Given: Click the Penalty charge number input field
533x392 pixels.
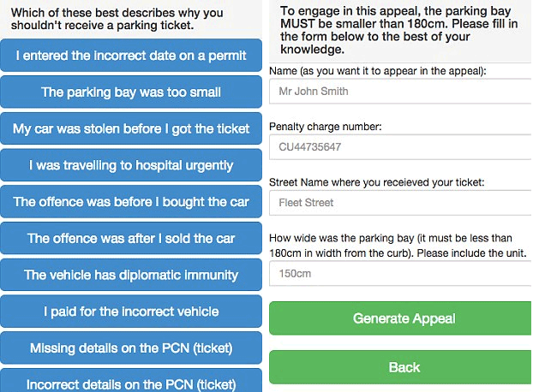Looking at the screenshot, I should 401,147.
